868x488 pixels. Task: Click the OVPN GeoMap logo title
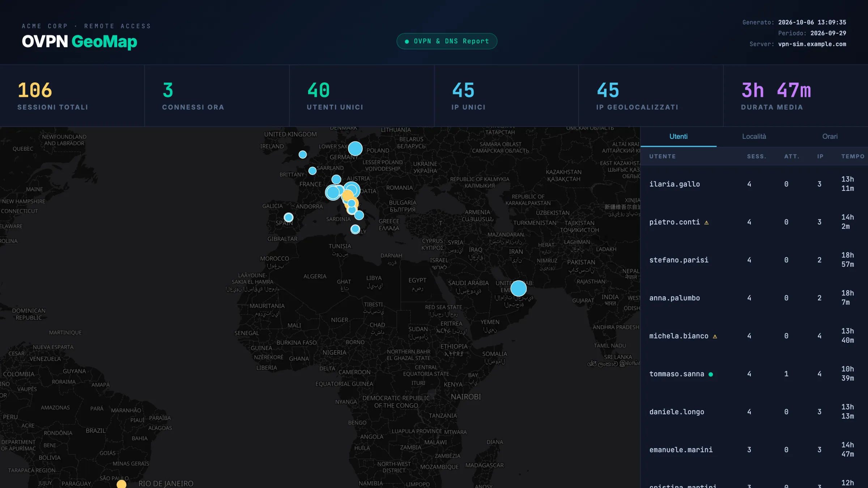[x=80, y=42]
